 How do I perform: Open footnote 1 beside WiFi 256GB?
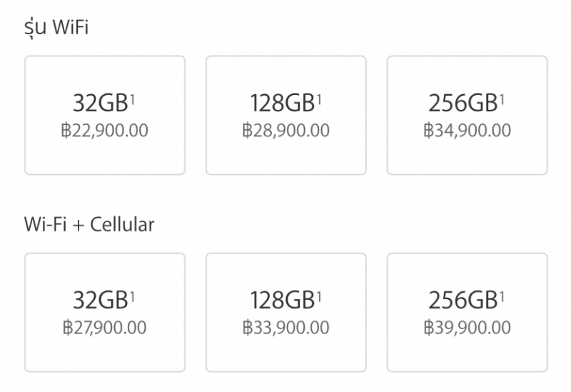click(x=502, y=99)
